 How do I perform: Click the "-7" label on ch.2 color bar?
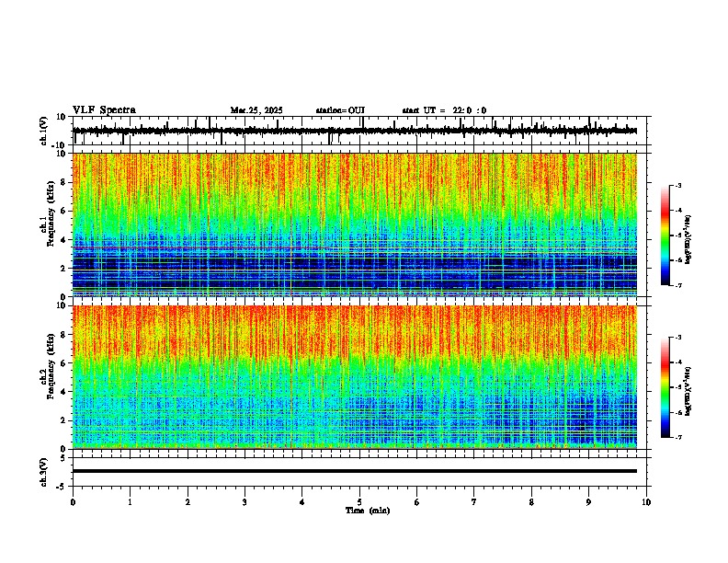pos(677,437)
